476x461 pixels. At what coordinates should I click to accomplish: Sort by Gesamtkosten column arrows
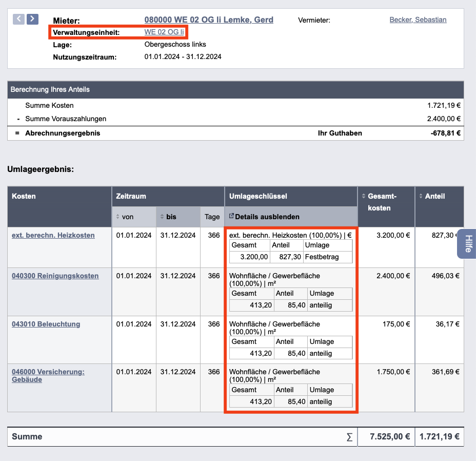coord(363,196)
